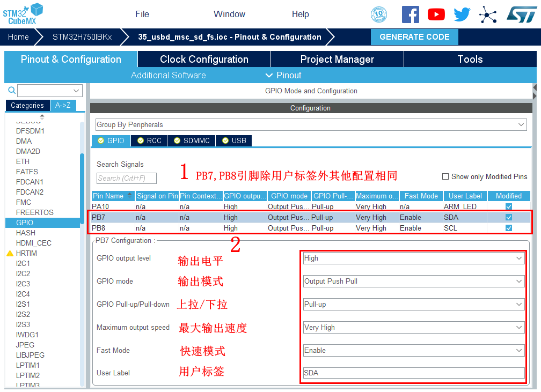Expand the Maximum output speed dropdown
This screenshot has height=392, width=541.
pos(413,327)
